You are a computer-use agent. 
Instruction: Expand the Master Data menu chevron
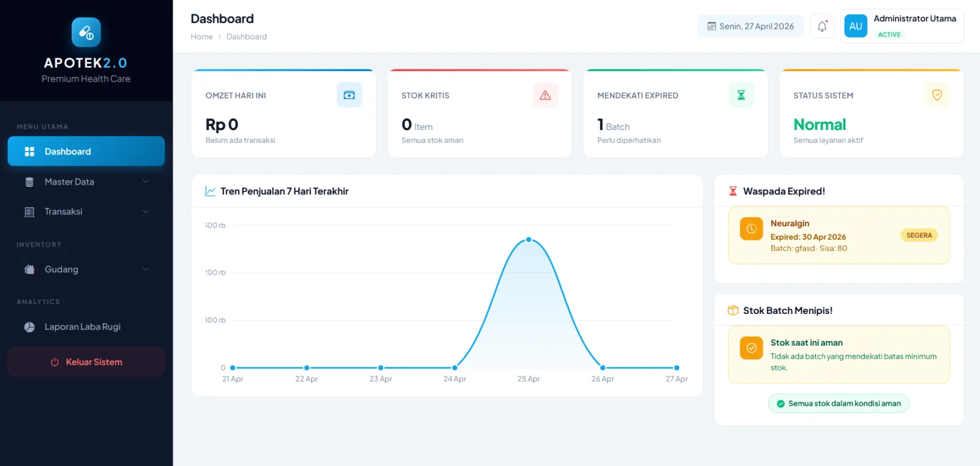click(x=146, y=181)
